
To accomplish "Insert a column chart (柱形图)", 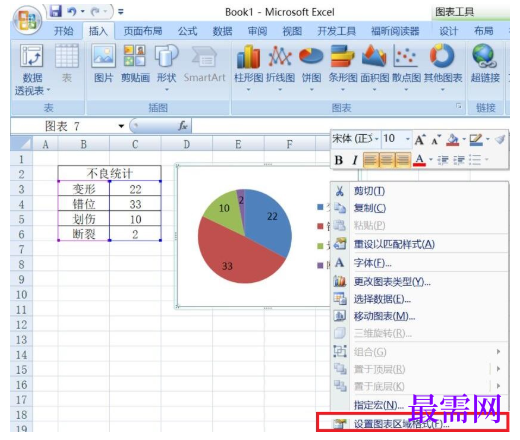I will pos(248,68).
